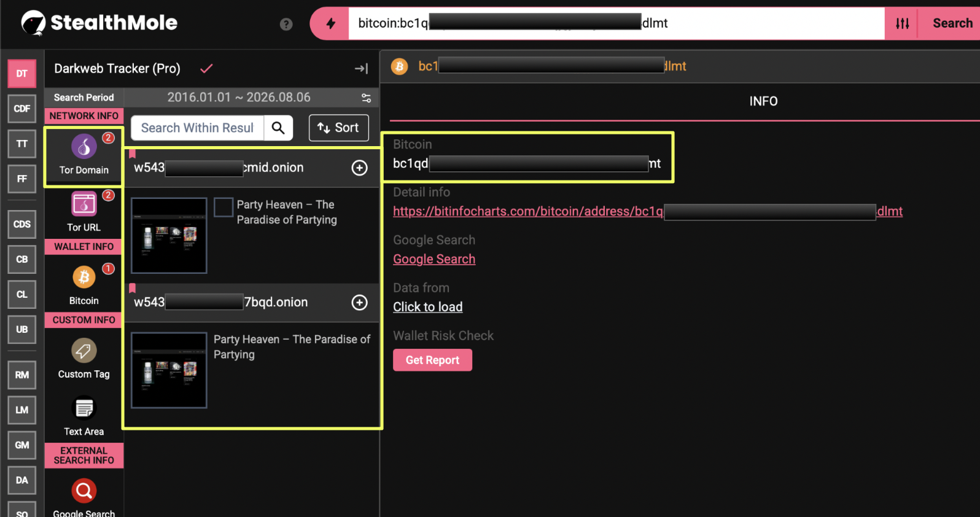Image resolution: width=980 pixels, height=517 pixels.
Task: Open the Bitcoin wallet category
Action: coord(84,285)
